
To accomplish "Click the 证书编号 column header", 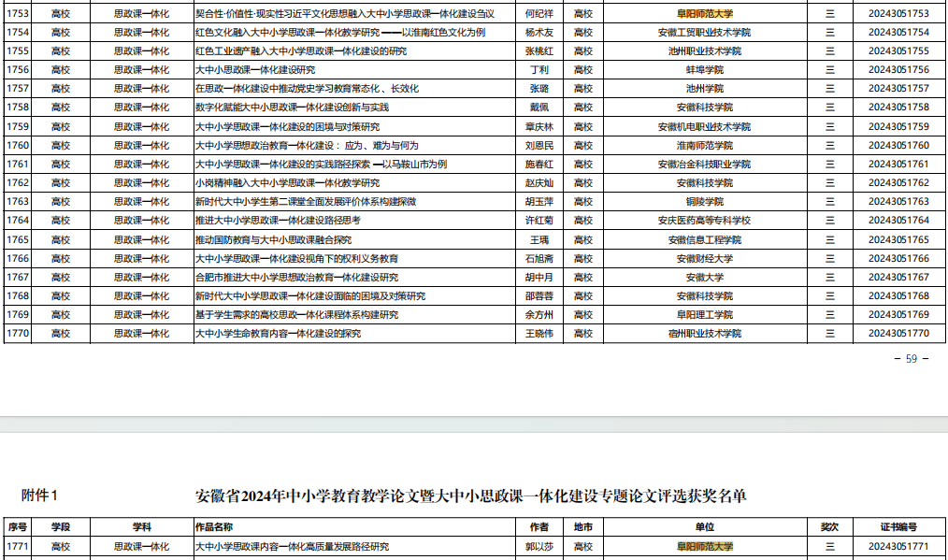I will pos(898,527).
